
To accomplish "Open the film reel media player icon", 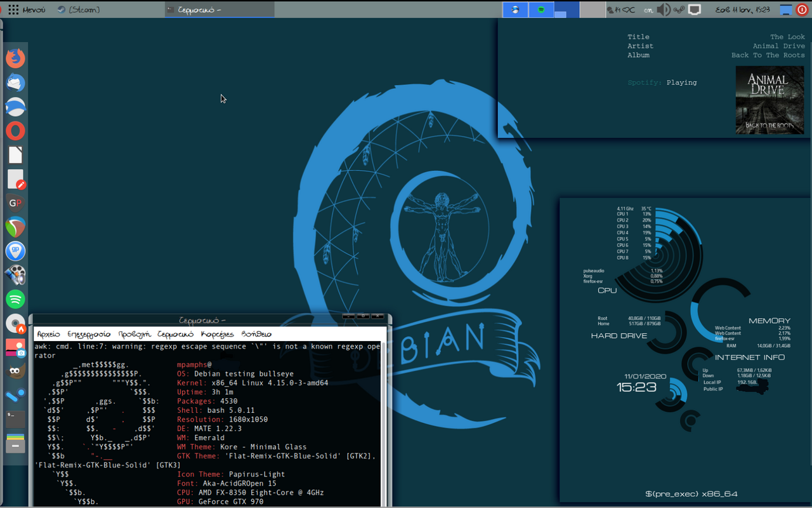I will click(15, 275).
